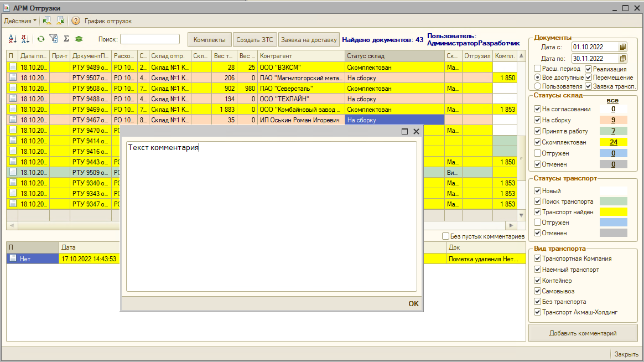Screen dimensions: 644x362
Task: Click document icon of row РТУ 9470
Action: point(13,130)
